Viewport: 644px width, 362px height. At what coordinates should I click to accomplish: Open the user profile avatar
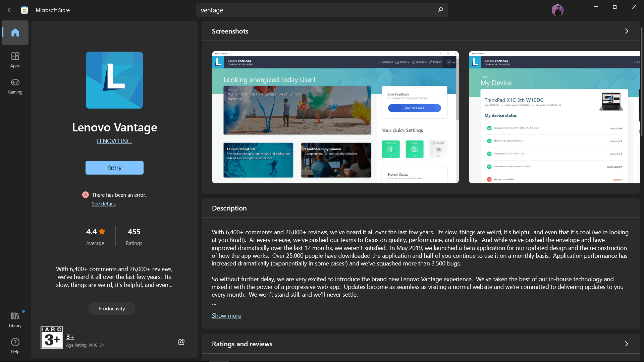point(557,10)
